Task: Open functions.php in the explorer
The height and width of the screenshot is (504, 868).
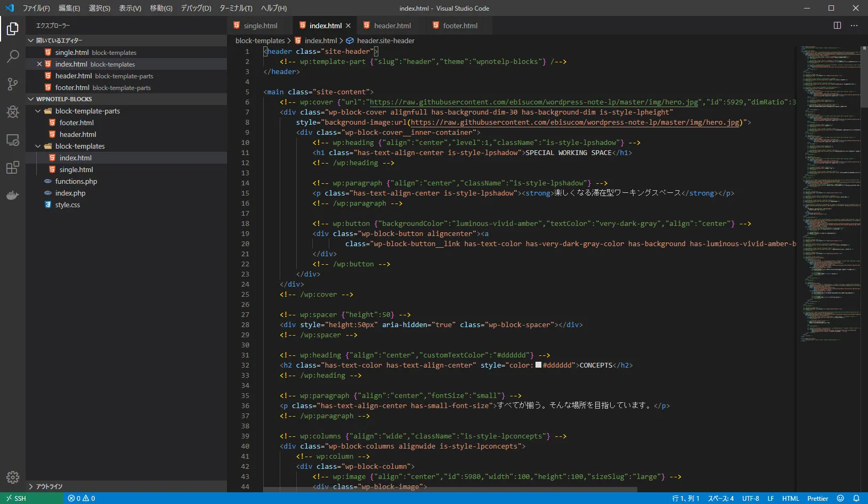Action: point(76,182)
